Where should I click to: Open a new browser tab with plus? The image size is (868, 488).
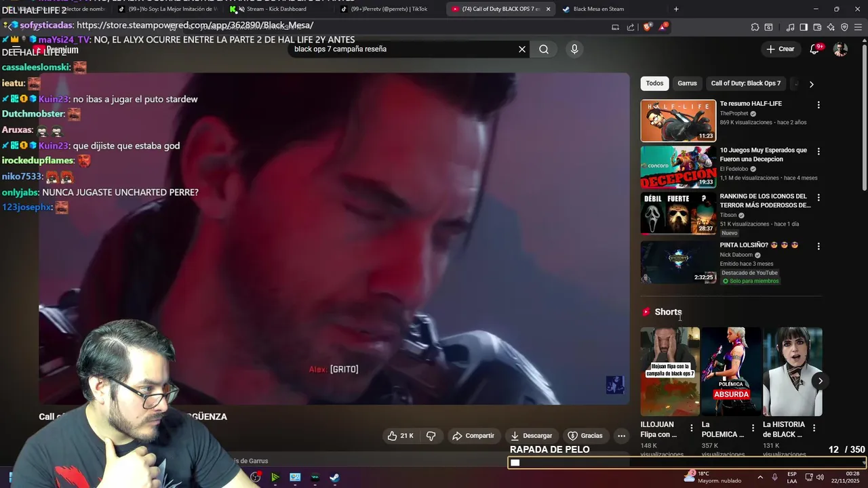point(676,9)
